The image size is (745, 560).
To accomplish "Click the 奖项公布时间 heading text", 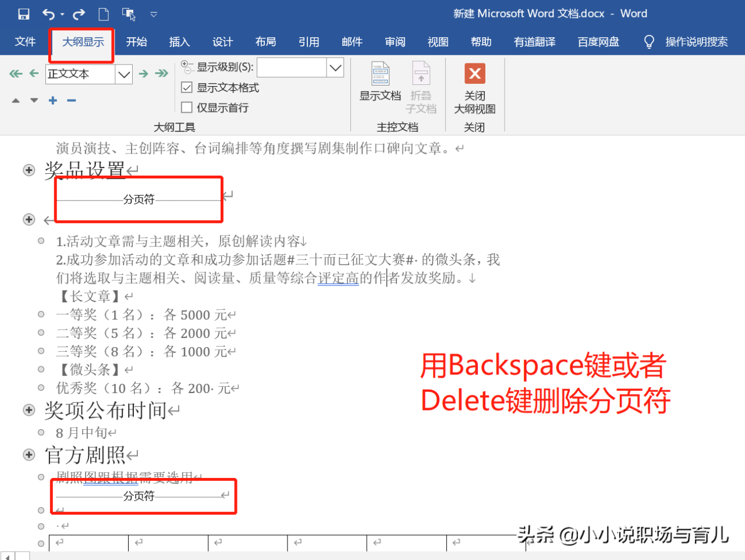I will tap(106, 410).
